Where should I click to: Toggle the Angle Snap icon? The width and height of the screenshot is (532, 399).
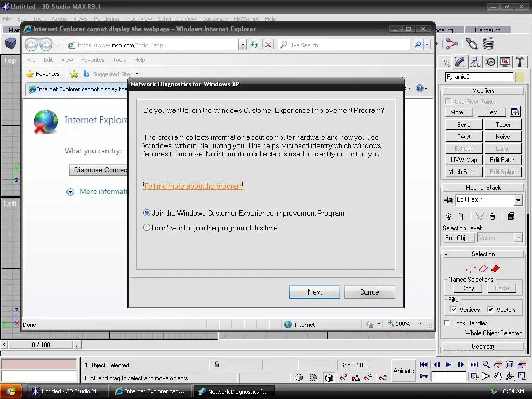355,377
